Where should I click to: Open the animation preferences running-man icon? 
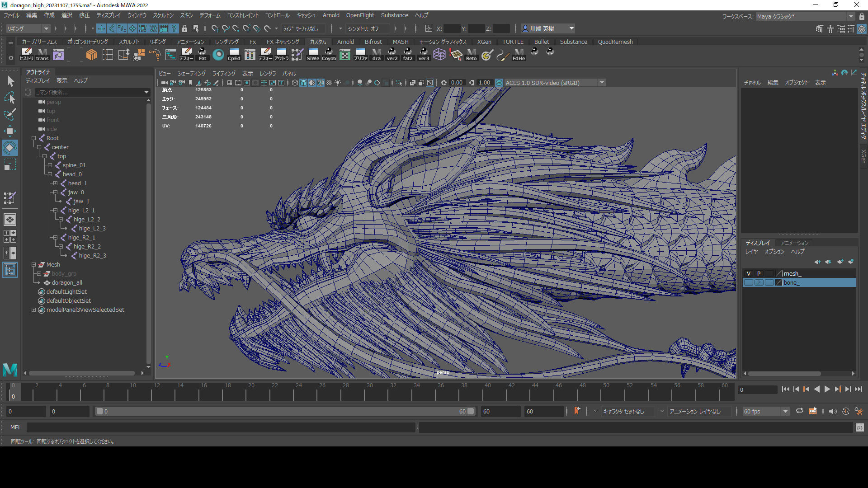point(859,411)
